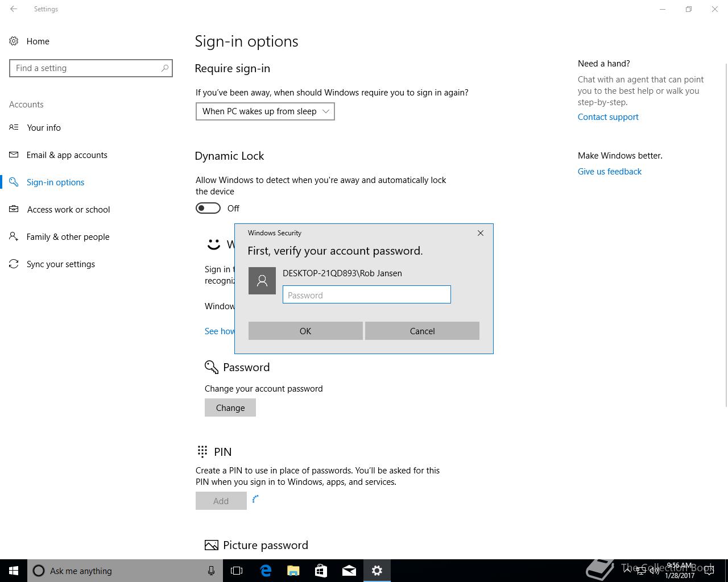This screenshot has width=728, height=582.
Task: Click the partly hidden 'See how' link
Action: point(220,331)
